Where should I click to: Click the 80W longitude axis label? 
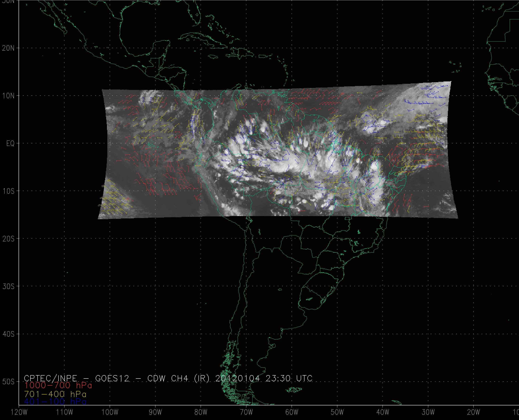coord(201,412)
